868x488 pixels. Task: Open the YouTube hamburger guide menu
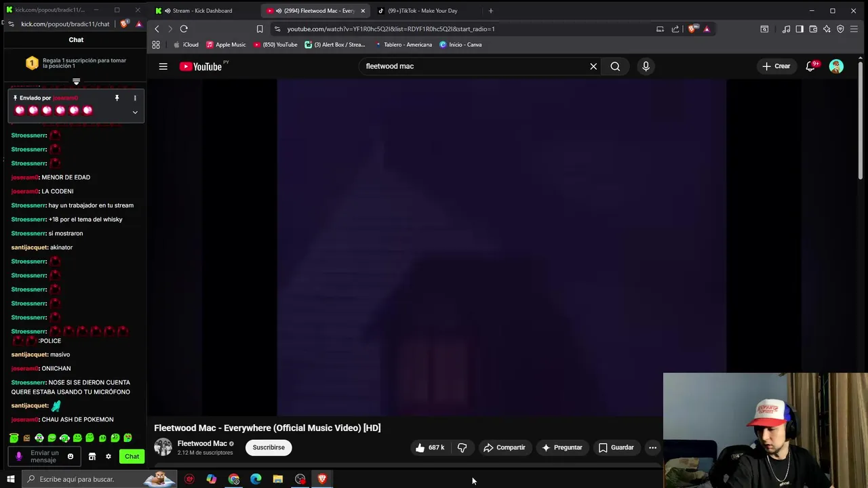(163, 66)
